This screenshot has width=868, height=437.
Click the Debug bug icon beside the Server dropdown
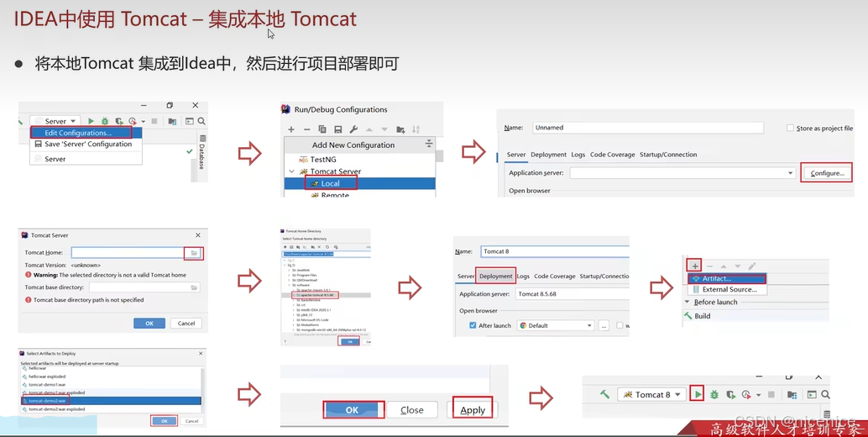point(105,121)
